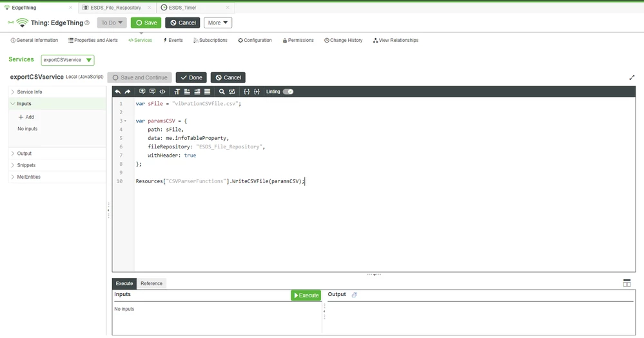644x338 pixels.
Task: Click the EdgeThing wifi entity icon
Action: click(22, 23)
